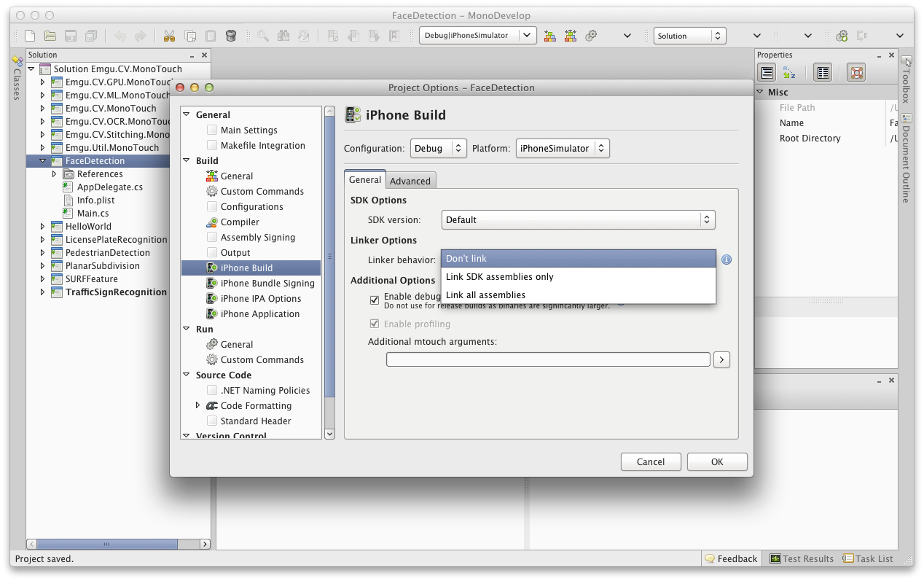Click the options tree scroll-up arrow
This screenshot has width=924, height=581.
point(329,112)
